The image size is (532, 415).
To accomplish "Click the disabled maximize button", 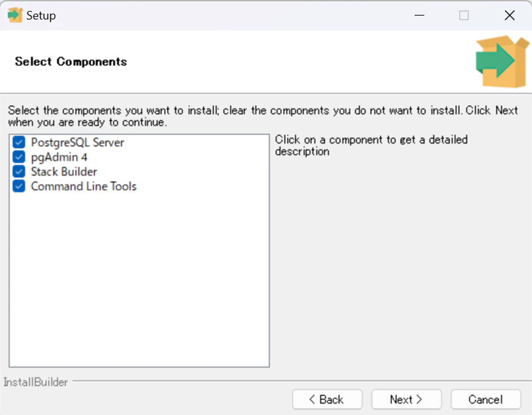I will [464, 15].
